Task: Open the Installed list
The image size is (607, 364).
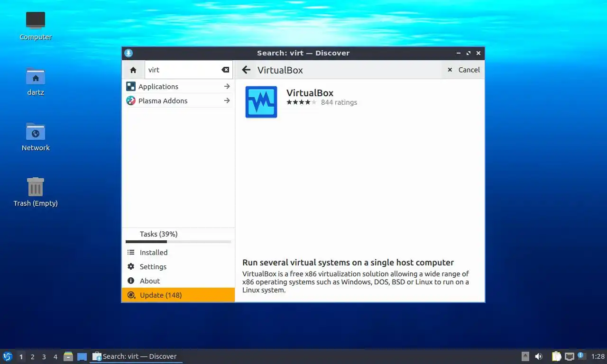Action: click(178, 253)
